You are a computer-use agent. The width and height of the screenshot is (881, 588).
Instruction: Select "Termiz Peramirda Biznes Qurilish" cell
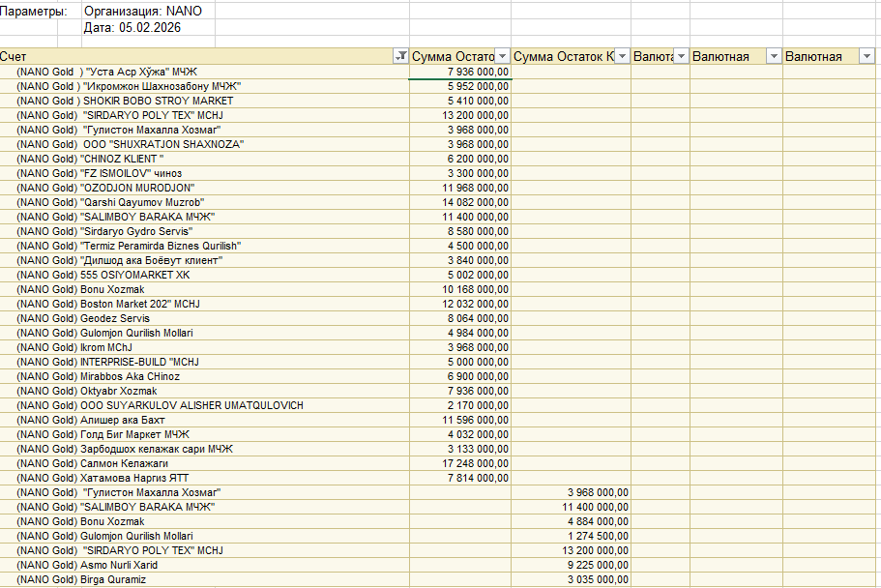[204, 247]
